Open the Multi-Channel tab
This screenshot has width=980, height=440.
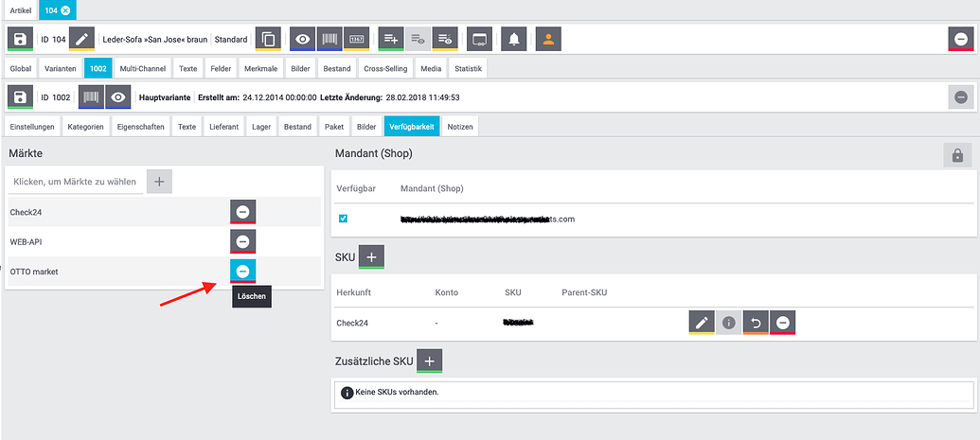[142, 69]
